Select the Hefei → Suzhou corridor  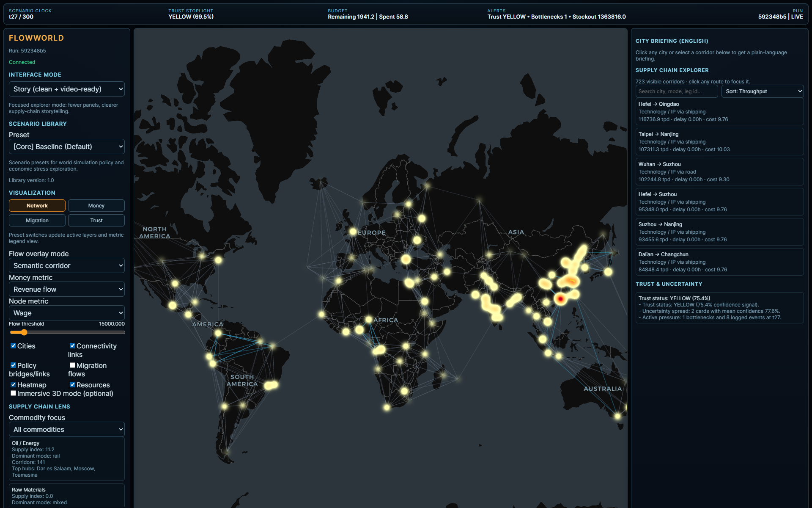tap(719, 202)
